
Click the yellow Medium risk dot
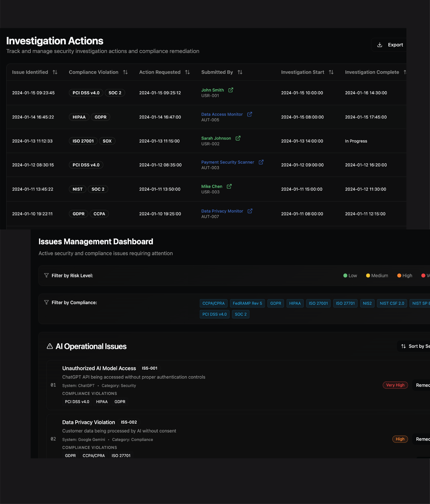(368, 276)
